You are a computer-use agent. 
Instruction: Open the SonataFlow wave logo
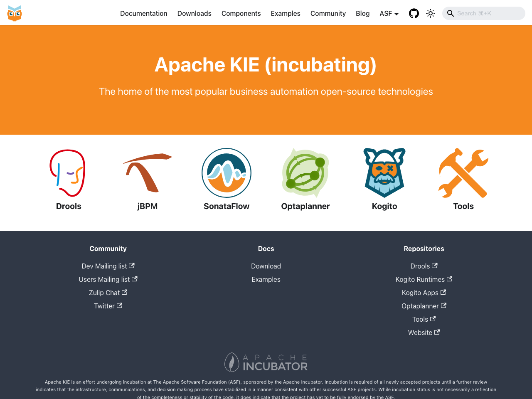pyautogui.click(x=227, y=173)
